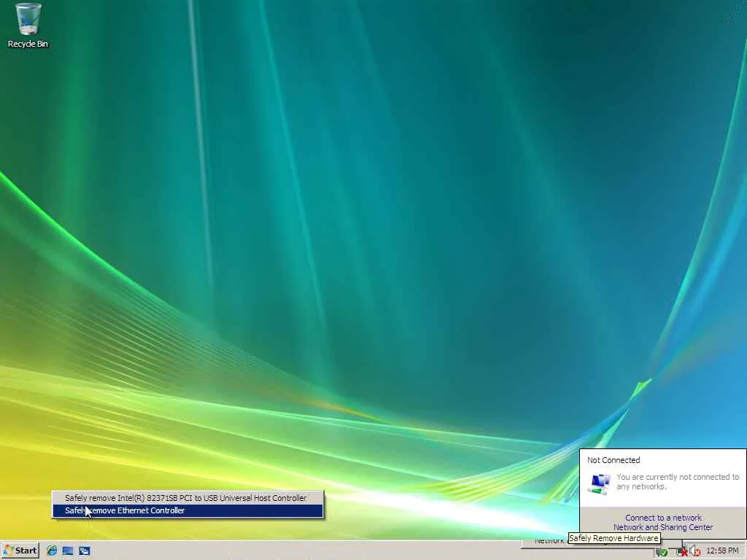Click the Show Desktop quick launch icon

coord(68,551)
